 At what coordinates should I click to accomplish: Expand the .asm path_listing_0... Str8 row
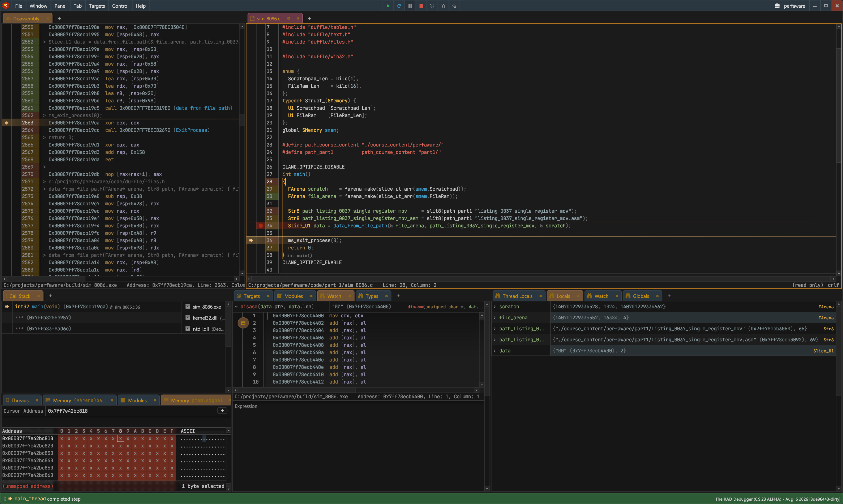[495, 340]
